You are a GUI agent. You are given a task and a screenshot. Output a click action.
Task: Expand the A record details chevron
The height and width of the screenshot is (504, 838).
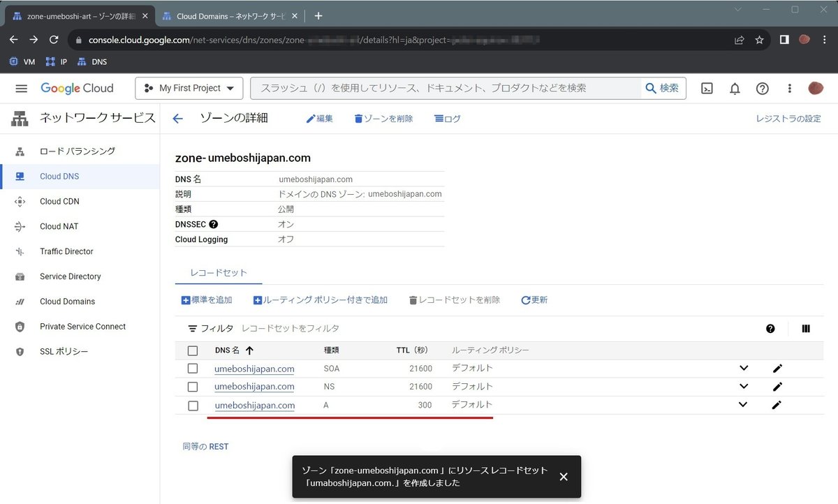coord(743,404)
